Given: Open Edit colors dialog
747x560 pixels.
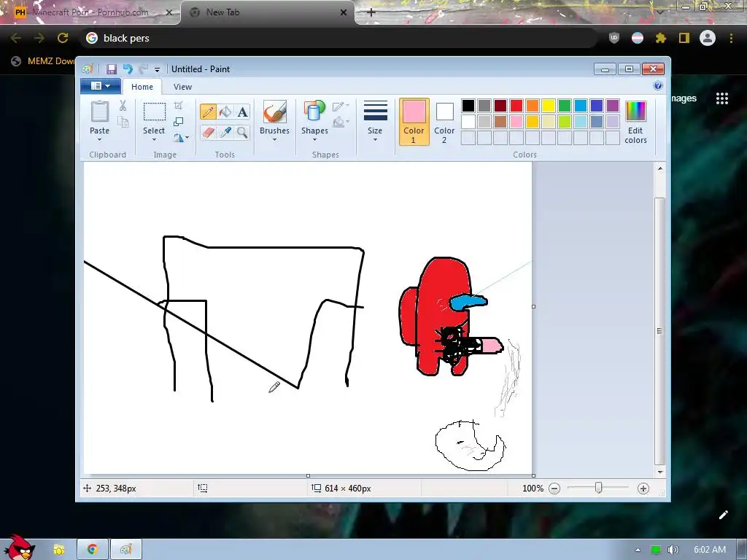Looking at the screenshot, I should (x=635, y=122).
